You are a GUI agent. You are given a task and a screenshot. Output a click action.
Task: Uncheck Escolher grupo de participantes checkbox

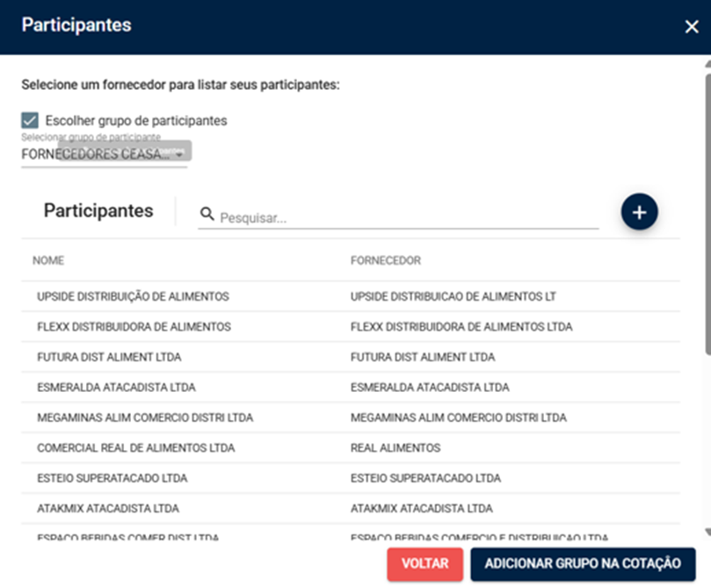(30, 120)
